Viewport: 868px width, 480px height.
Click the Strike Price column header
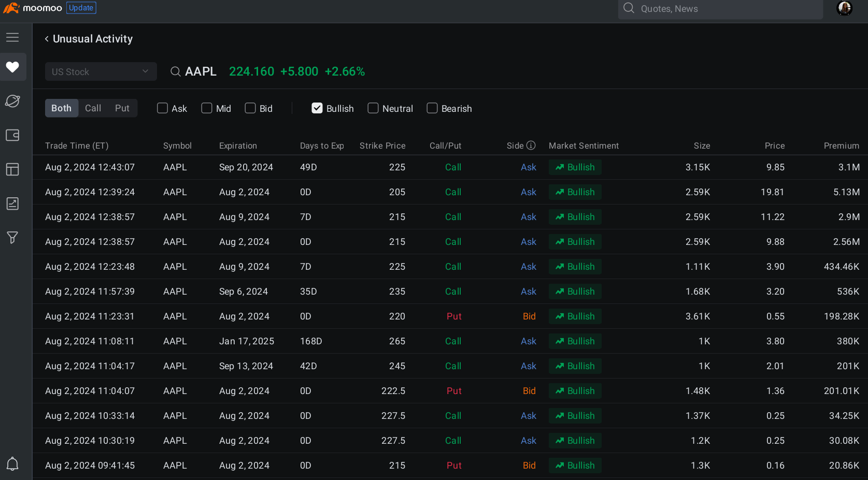coord(382,146)
